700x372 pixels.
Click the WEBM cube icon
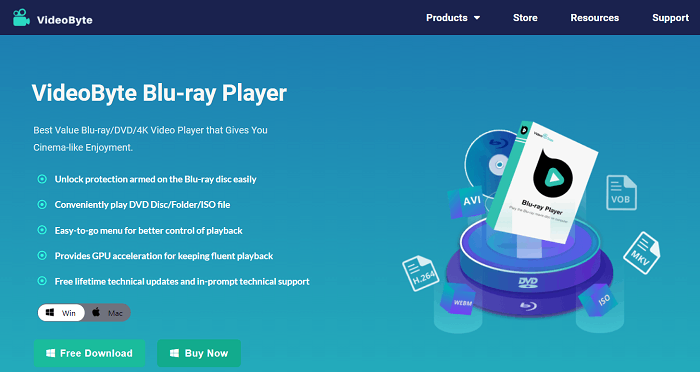tap(457, 298)
